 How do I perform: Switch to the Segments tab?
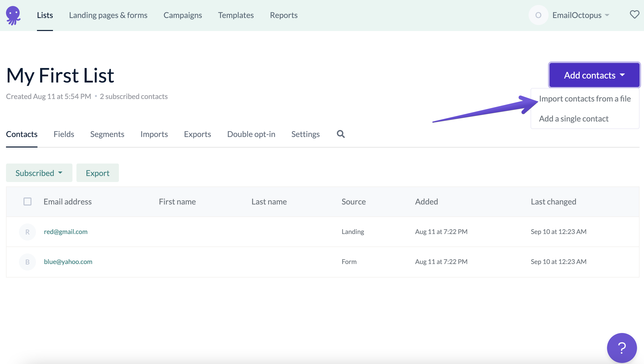(107, 134)
